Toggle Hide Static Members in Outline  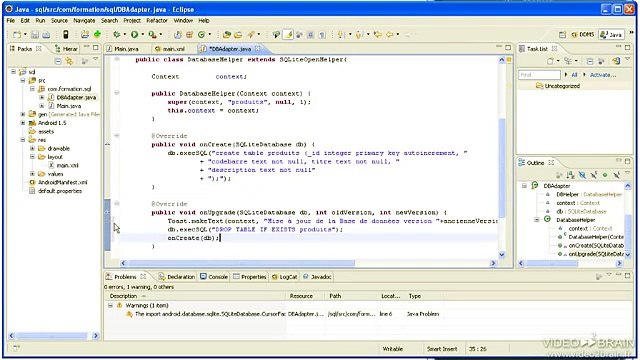pos(593,175)
